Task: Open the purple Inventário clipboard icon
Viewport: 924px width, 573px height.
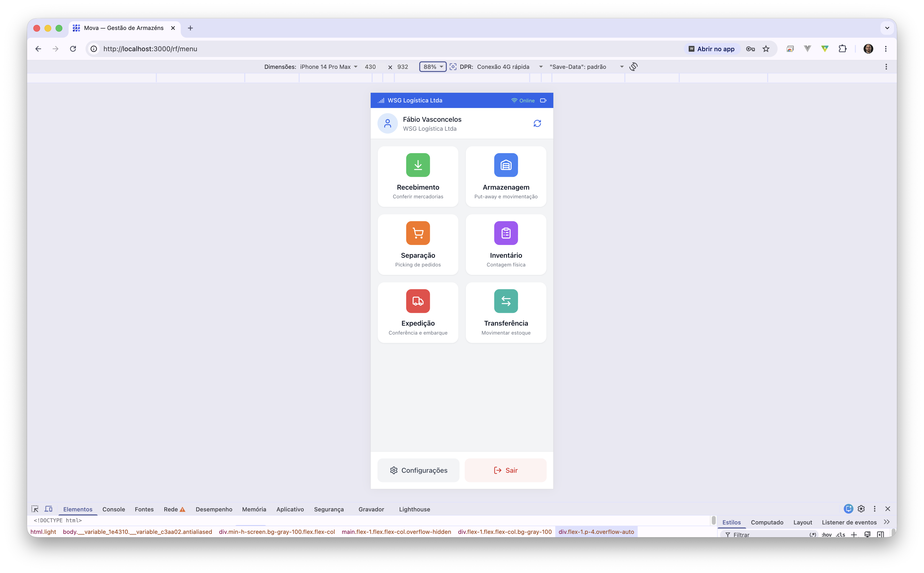Action: coord(505,233)
